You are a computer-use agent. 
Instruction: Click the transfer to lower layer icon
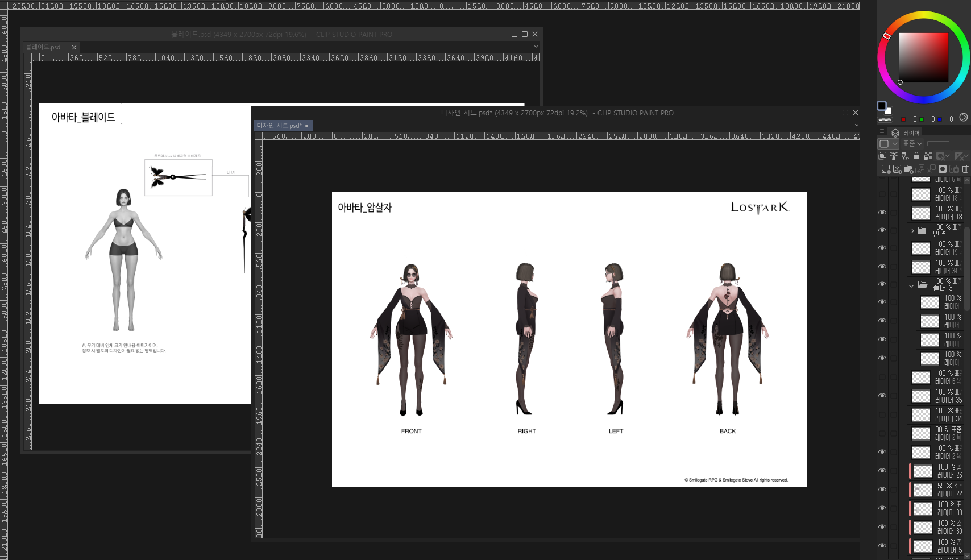(x=920, y=169)
